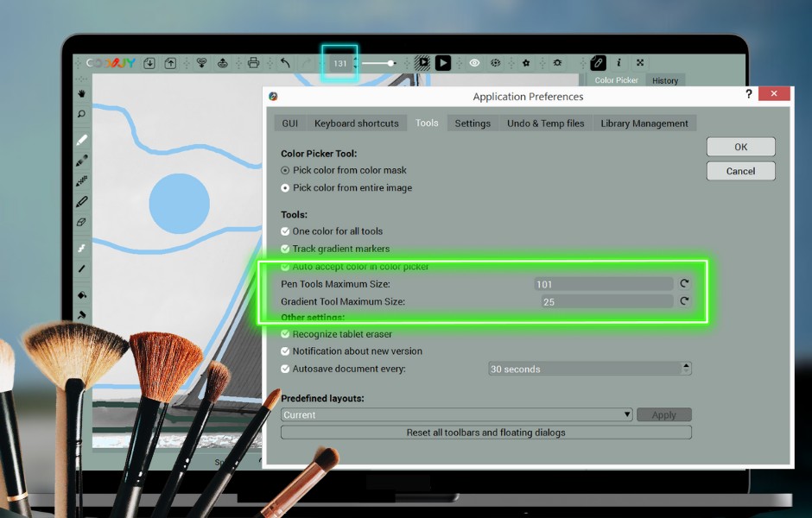Open the Predefined layouts dropdown

click(626, 414)
